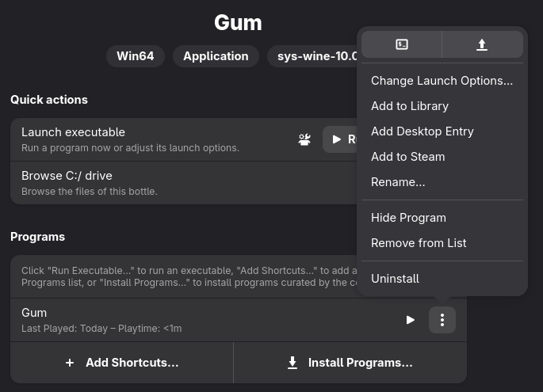Select Rename... from the popover menu
Image resolution: width=543 pixels, height=392 pixels.
[x=398, y=182]
